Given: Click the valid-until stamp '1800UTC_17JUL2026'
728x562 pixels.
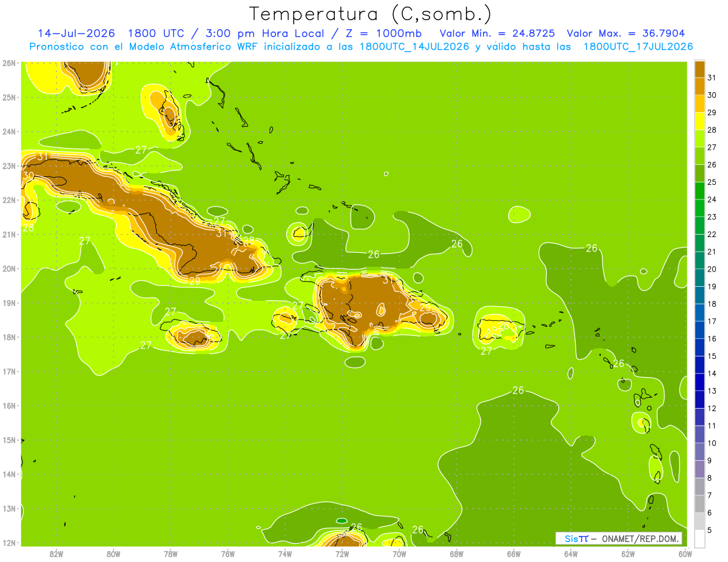Looking at the screenshot, I should pos(638,47).
